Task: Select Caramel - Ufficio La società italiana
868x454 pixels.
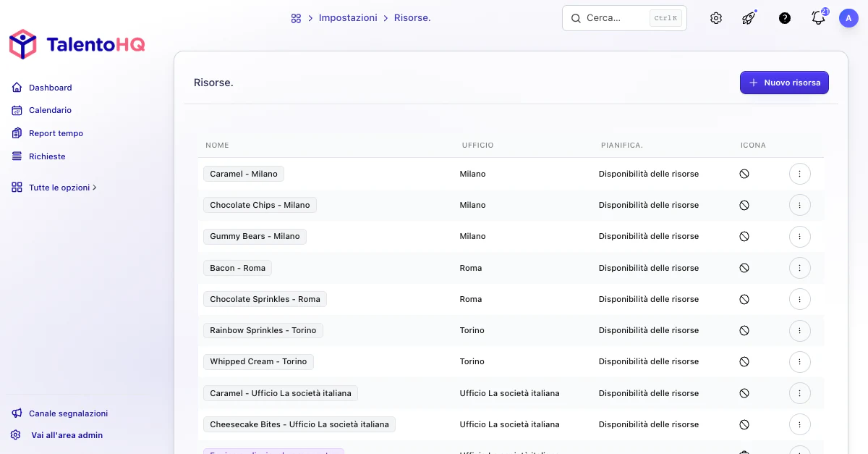Action: pyautogui.click(x=281, y=393)
